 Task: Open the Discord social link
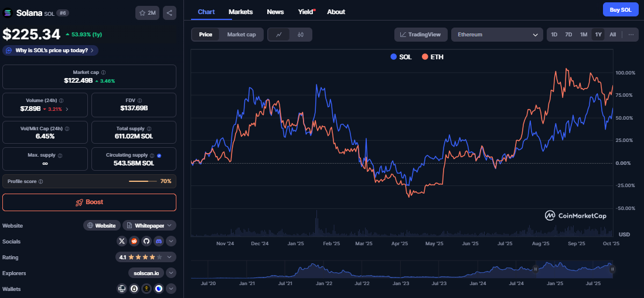(x=159, y=241)
